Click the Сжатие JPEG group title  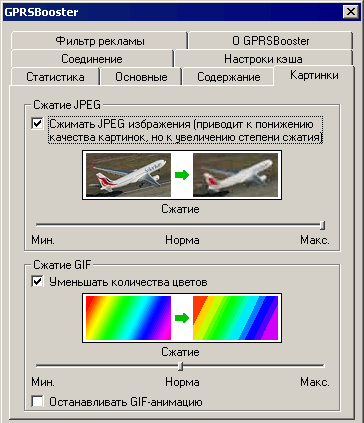tap(67, 105)
